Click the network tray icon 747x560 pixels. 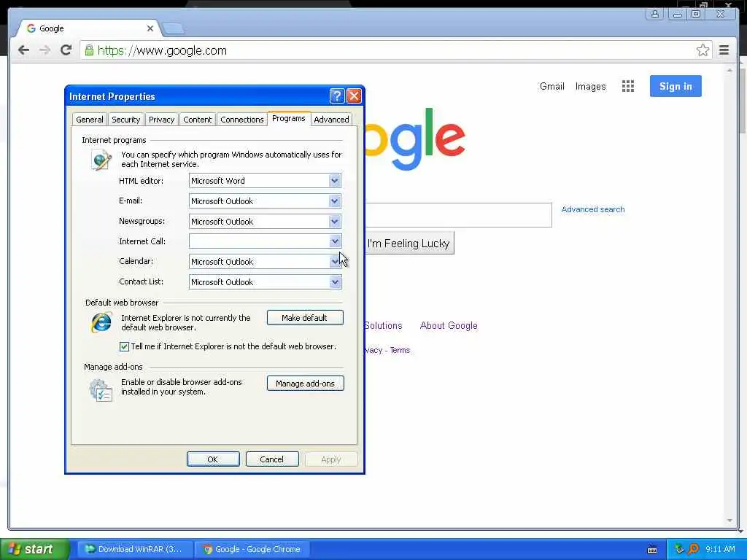(x=679, y=549)
